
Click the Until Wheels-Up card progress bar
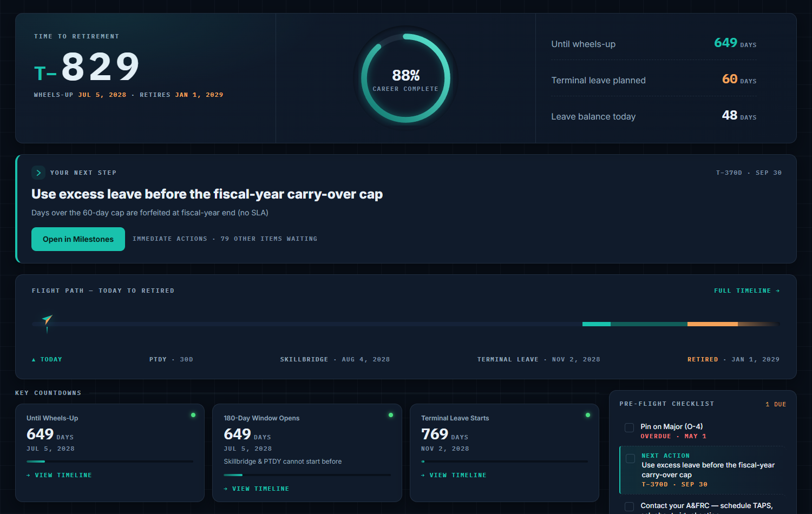tap(110, 462)
